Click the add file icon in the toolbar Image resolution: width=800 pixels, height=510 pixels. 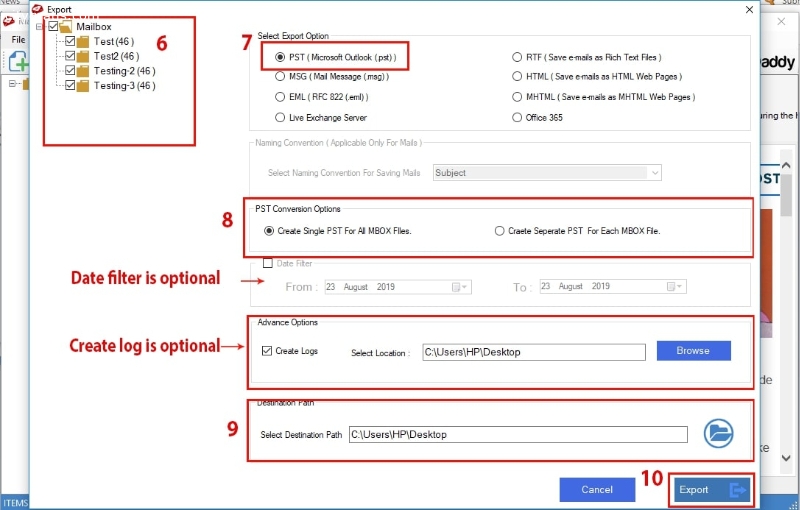pos(17,62)
